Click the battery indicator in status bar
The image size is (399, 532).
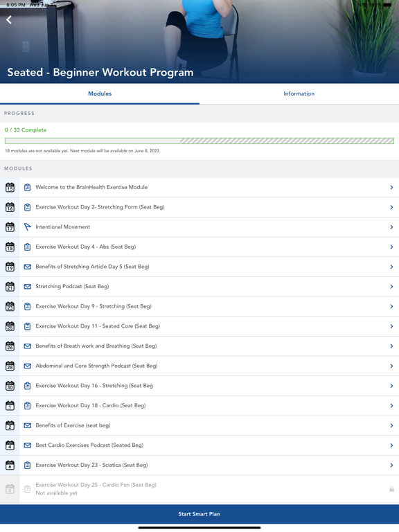tap(387, 5)
